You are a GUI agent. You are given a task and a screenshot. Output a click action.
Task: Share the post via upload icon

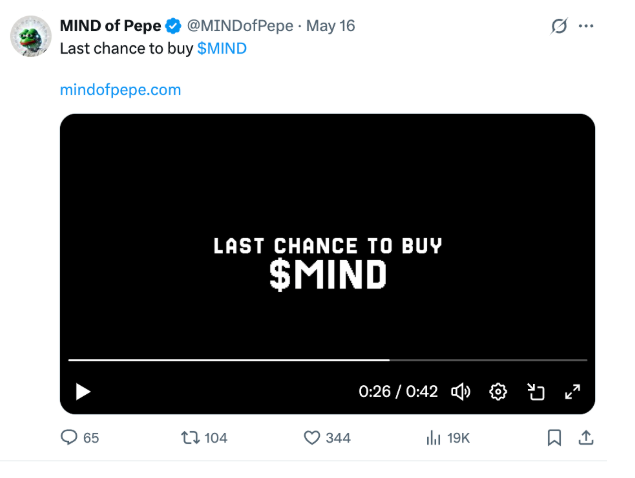(586, 437)
